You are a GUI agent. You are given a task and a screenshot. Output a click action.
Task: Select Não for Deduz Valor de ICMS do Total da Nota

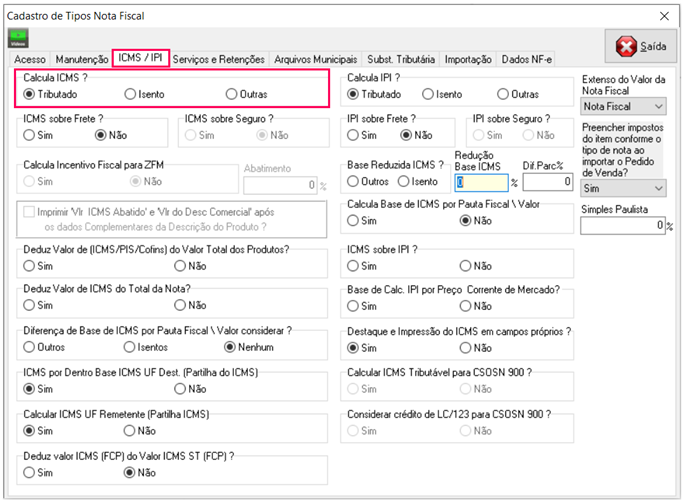pos(180,305)
